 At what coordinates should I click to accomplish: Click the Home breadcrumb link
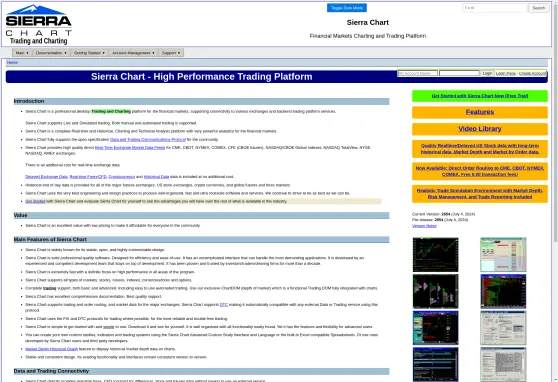[12, 63]
